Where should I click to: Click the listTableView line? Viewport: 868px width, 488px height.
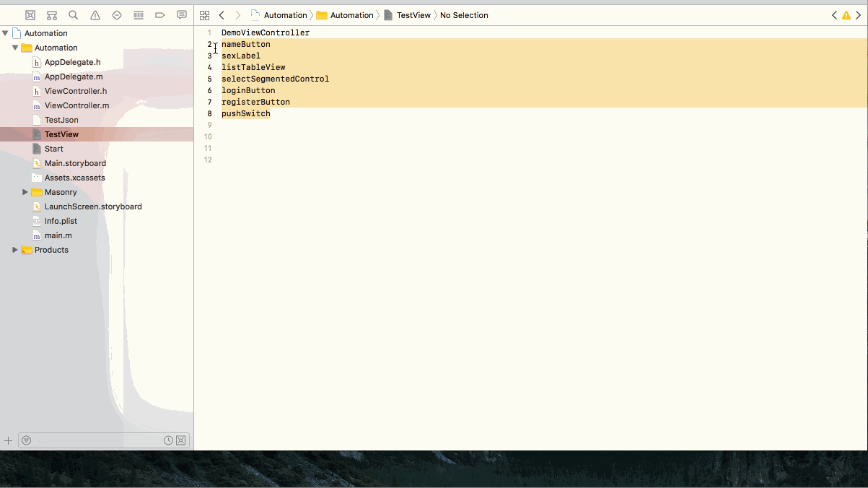253,67
